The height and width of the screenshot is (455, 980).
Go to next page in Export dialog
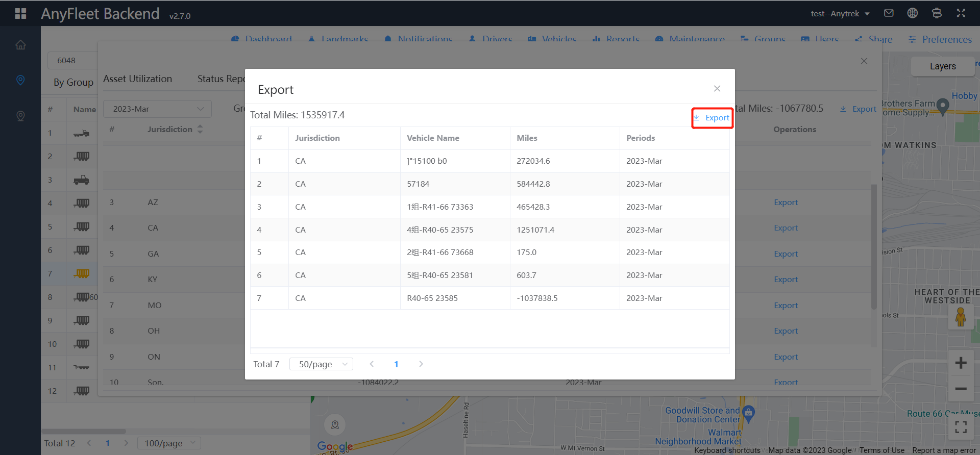pyautogui.click(x=421, y=364)
